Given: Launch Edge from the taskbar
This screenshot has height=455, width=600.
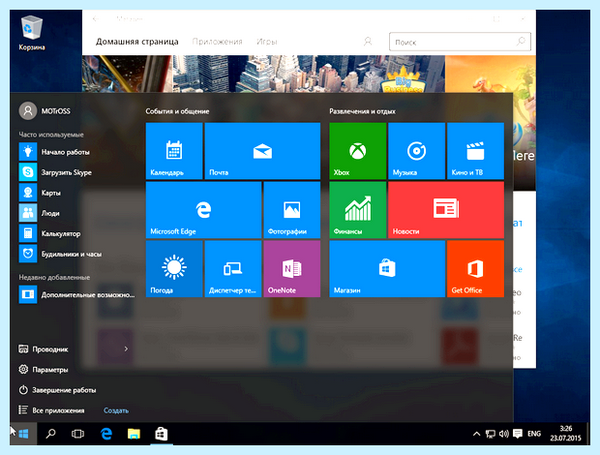Looking at the screenshot, I should pos(106,434).
